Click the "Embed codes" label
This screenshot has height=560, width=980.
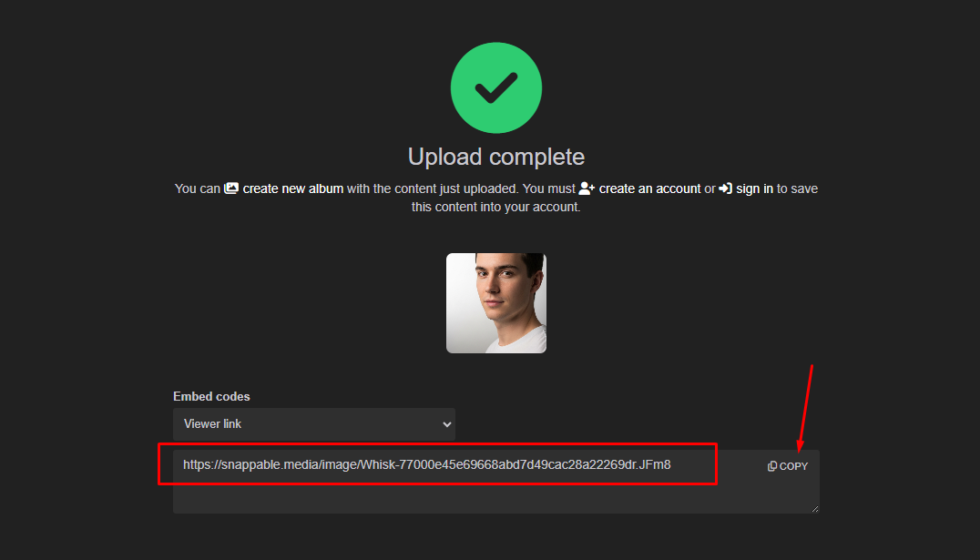point(211,397)
